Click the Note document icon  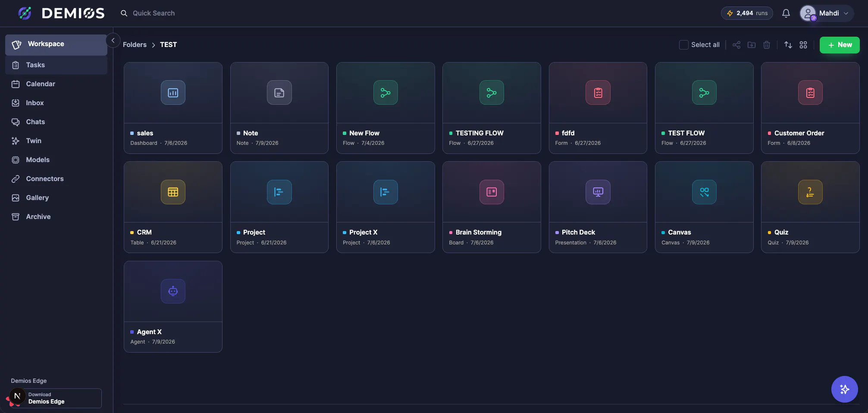[x=279, y=93]
